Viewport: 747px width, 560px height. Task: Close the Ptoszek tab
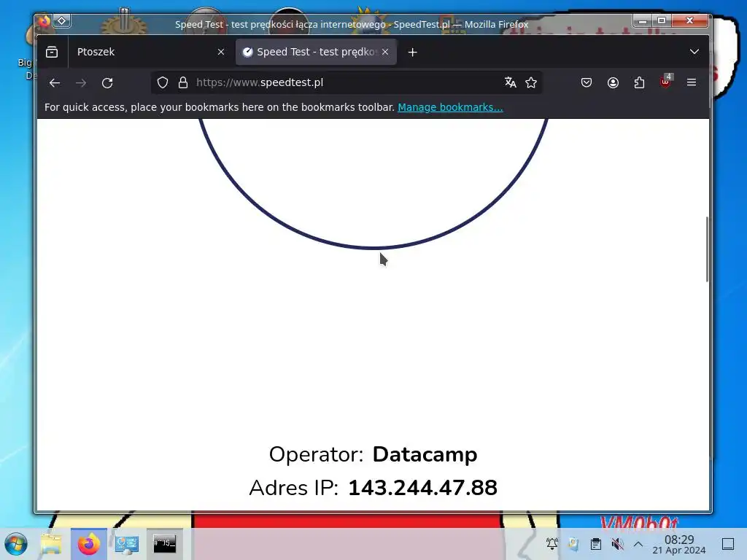pos(220,52)
